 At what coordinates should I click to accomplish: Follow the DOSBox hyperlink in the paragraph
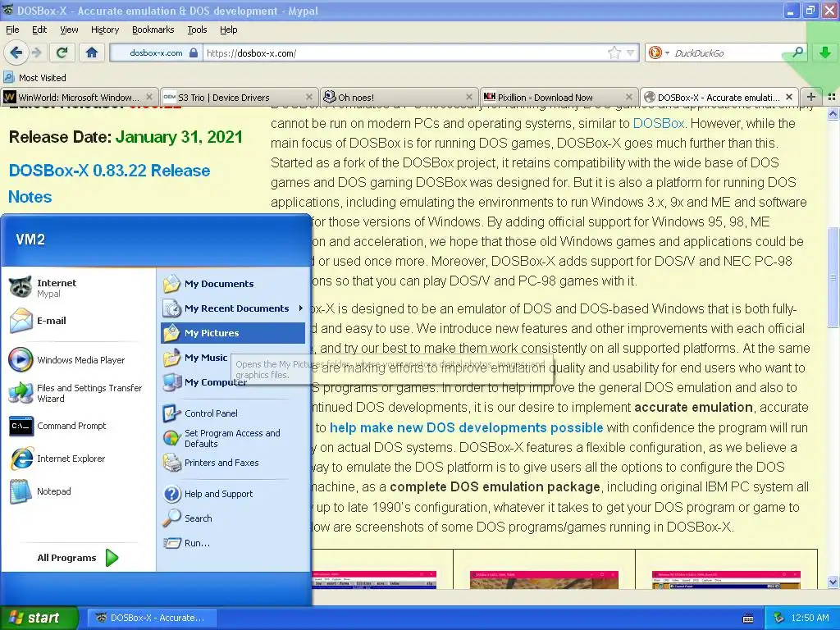click(x=659, y=123)
